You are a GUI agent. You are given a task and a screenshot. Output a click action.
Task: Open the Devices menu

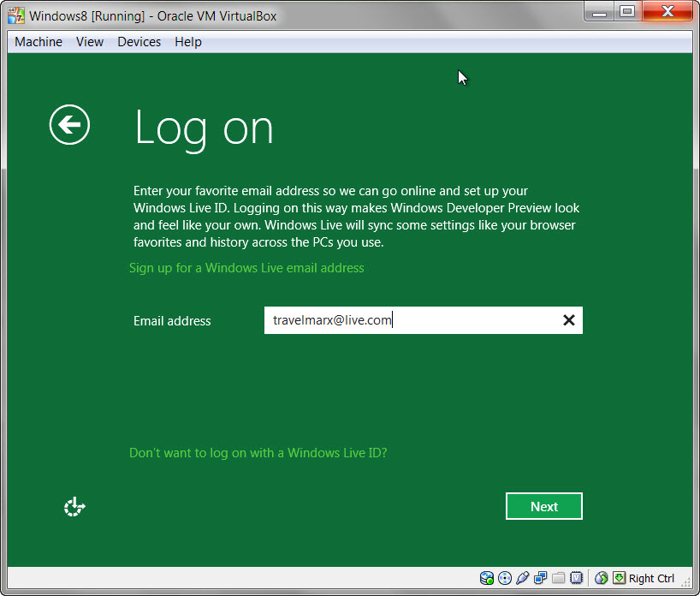coord(139,42)
